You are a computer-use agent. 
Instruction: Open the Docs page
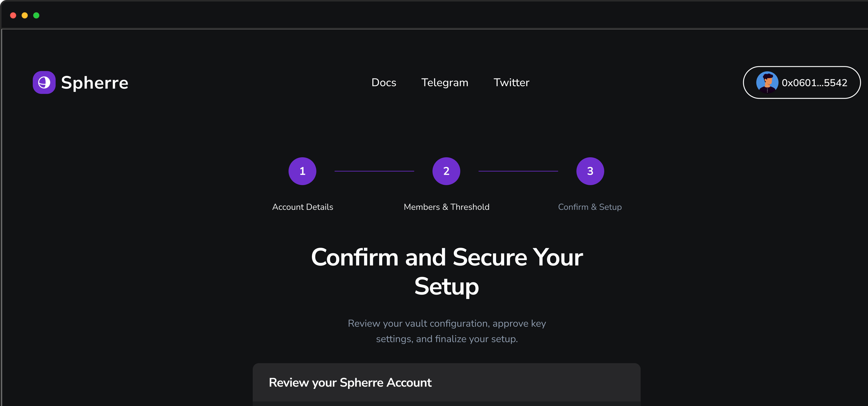coord(383,82)
